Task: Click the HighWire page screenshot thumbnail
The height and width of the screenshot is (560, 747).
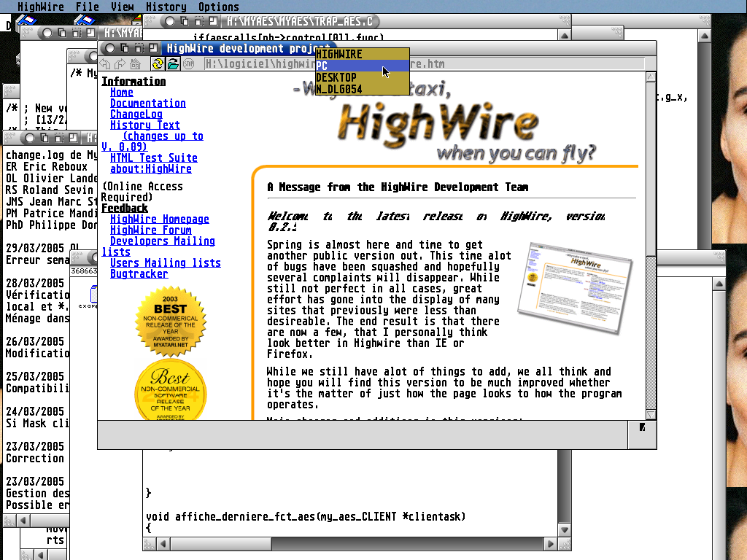Action: click(575, 287)
